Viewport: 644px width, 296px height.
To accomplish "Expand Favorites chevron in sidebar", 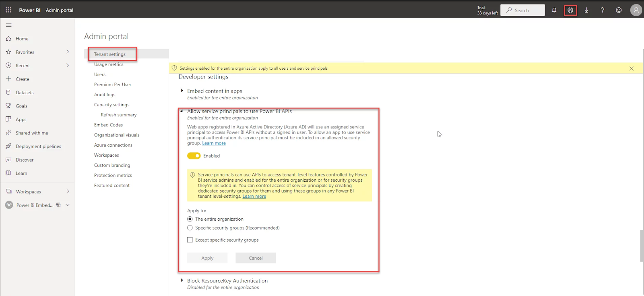I will (68, 52).
